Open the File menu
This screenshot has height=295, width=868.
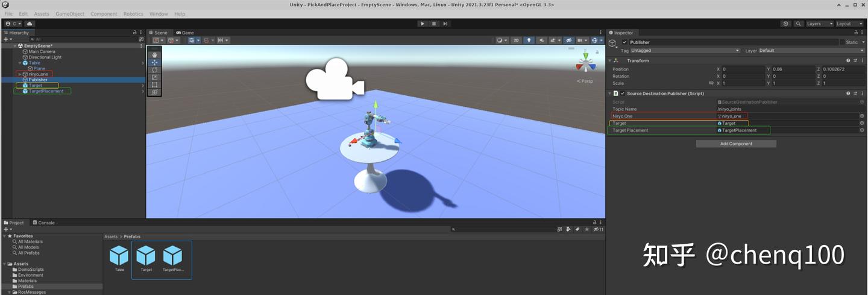[8, 14]
